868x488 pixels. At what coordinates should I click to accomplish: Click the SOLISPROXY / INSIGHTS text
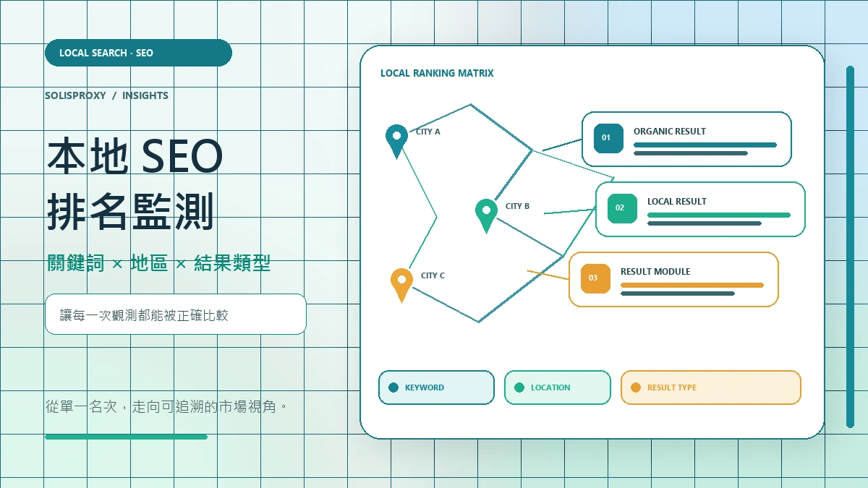click(106, 95)
